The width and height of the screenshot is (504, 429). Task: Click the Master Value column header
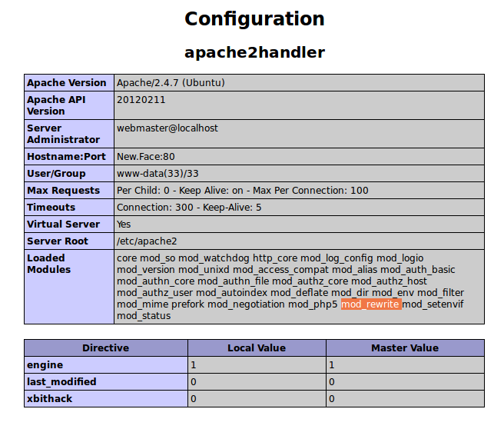coord(406,348)
